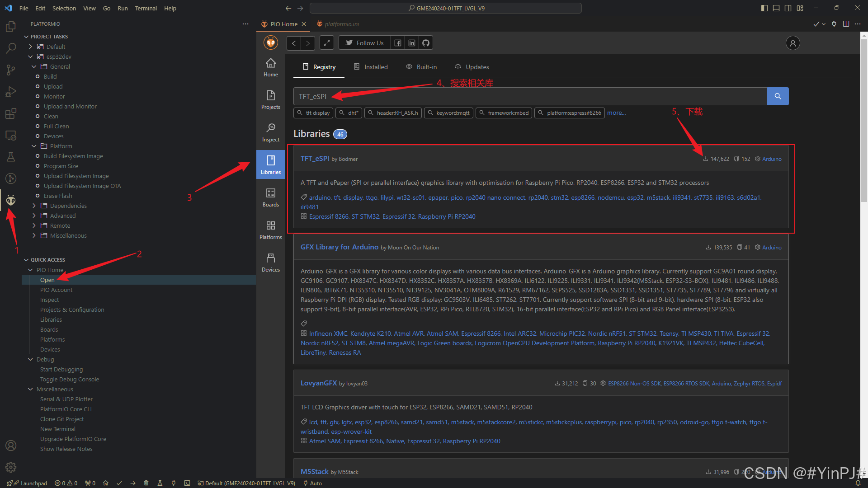Screen dimensions: 868x488
Task: Open Source Control in activity bar
Action: (11, 70)
